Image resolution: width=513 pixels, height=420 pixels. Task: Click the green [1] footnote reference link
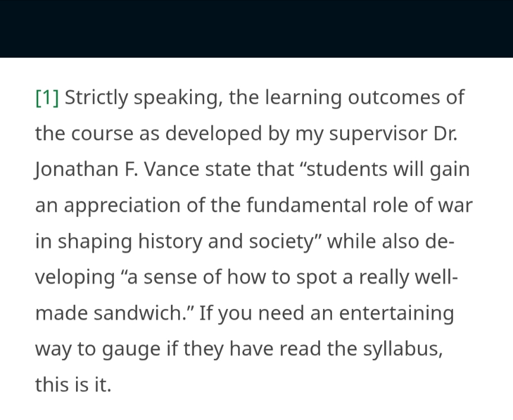coord(47,97)
